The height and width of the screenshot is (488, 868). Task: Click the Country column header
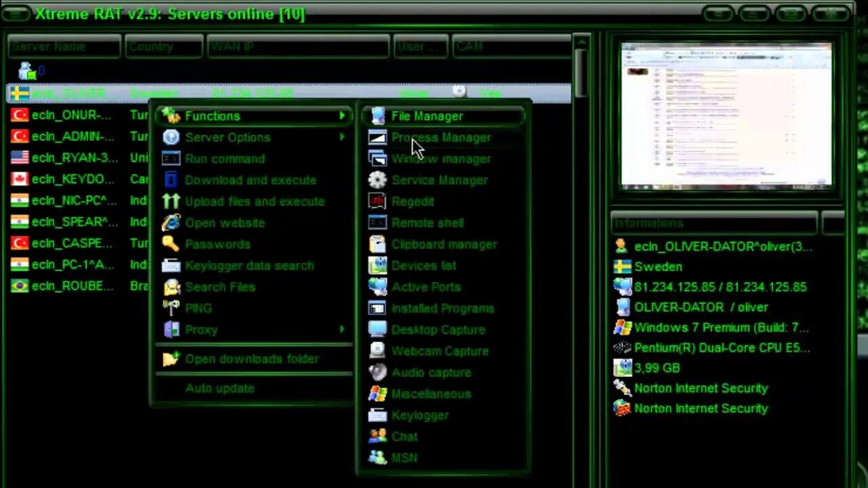163,47
